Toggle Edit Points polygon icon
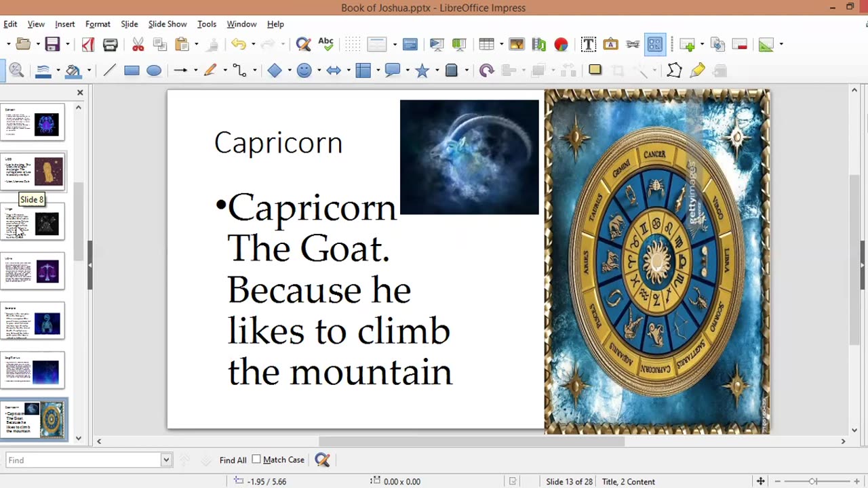Image resolution: width=868 pixels, height=488 pixels. tap(674, 70)
